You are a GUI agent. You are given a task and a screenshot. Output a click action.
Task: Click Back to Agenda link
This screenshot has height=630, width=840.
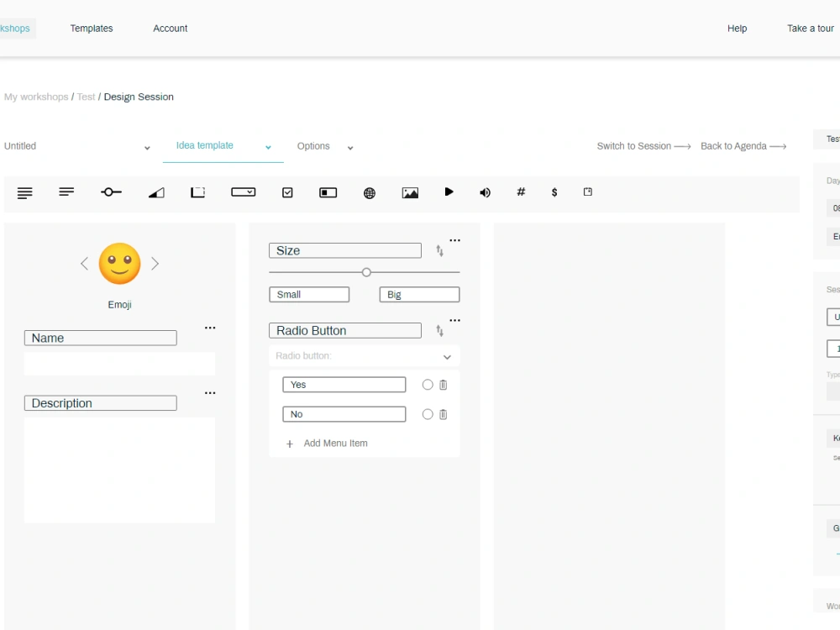point(743,146)
